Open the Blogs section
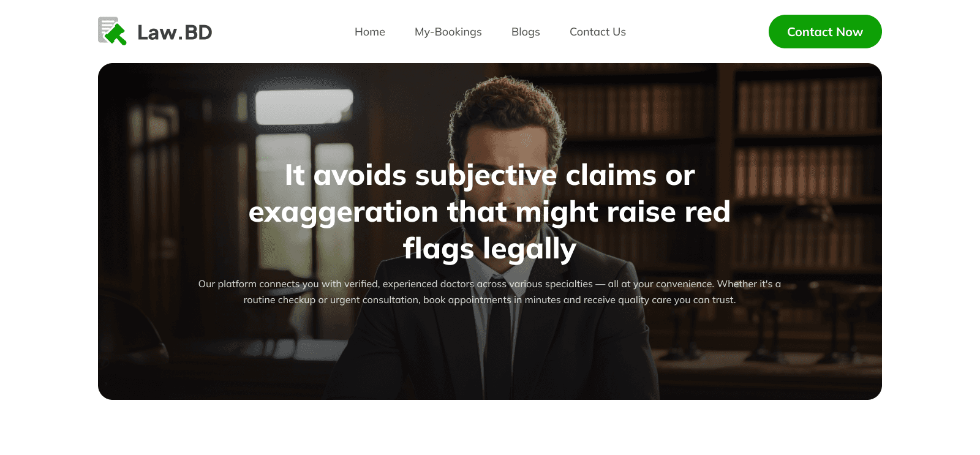The width and height of the screenshot is (980, 455). tap(526, 32)
